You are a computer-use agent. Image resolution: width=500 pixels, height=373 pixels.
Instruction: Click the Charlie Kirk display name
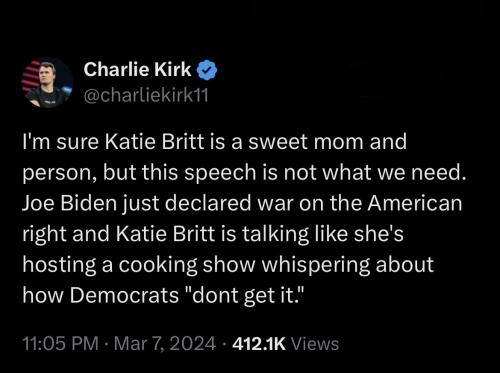tap(137, 69)
